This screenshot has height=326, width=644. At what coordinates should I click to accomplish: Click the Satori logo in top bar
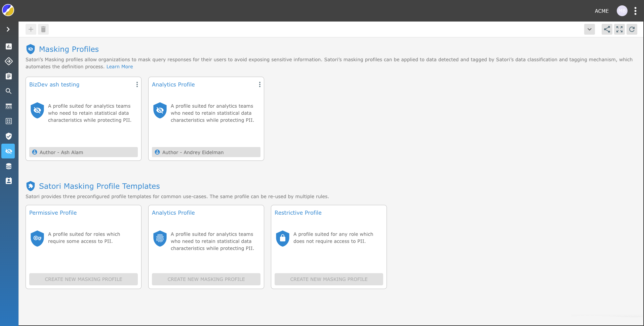(8, 10)
